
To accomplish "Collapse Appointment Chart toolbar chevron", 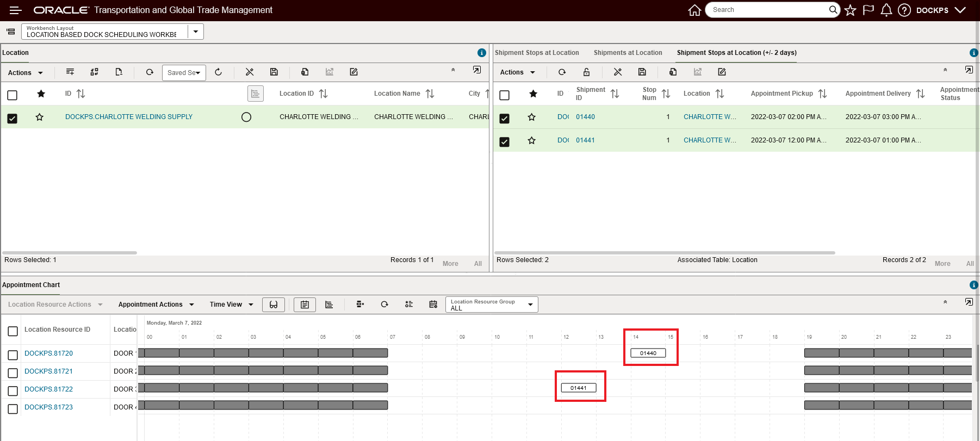I will click(x=945, y=302).
